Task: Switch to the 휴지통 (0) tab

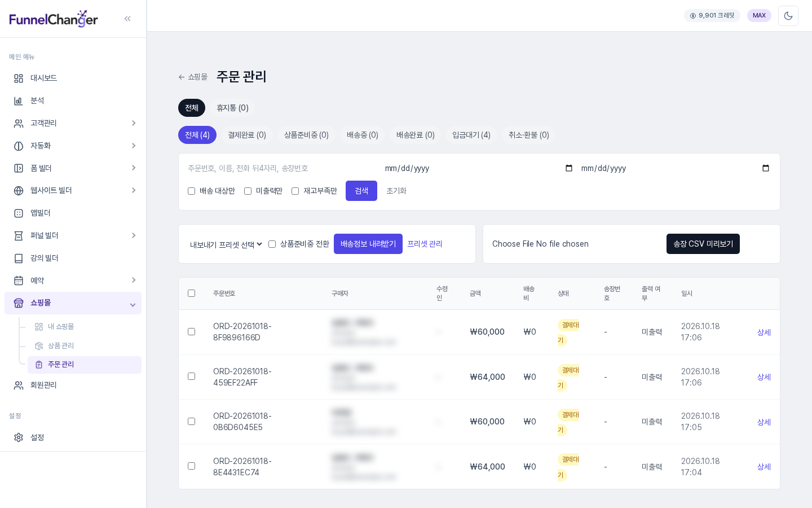Action: tap(232, 108)
